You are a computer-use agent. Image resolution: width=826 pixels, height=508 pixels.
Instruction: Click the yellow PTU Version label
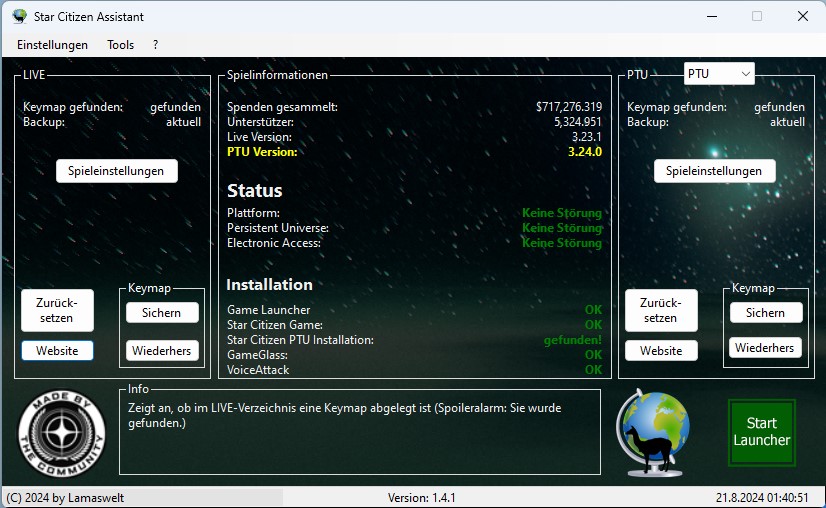(x=262, y=152)
